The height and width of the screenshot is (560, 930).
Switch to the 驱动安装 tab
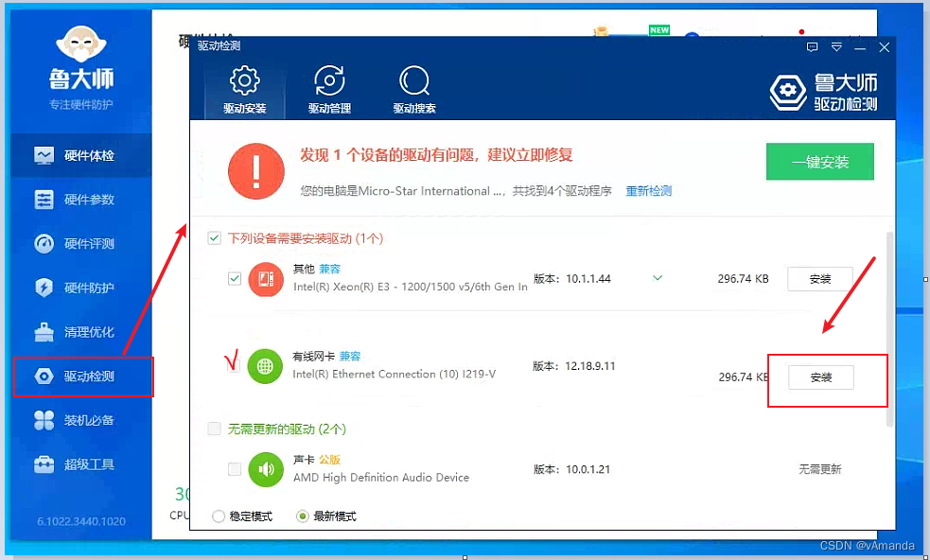click(x=244, y=90)
